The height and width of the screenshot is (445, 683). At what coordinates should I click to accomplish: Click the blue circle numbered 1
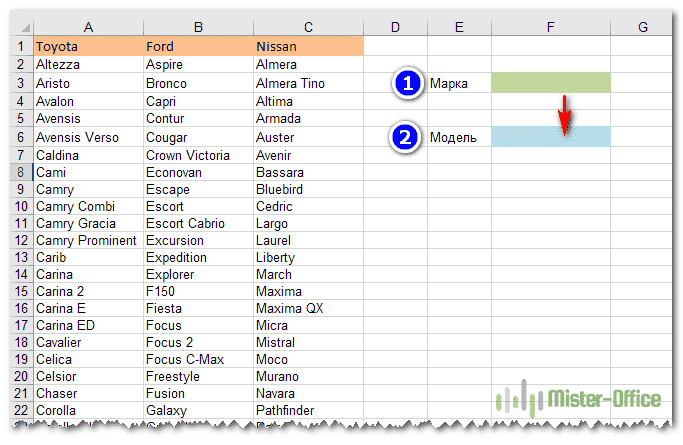pyautogui.click(x=405, y=85)
